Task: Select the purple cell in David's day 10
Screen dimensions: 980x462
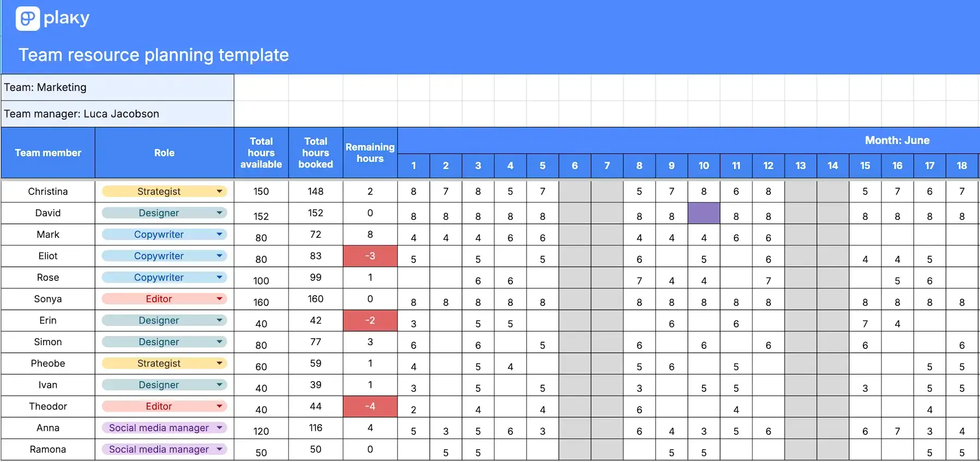Action: [x=704, y=213]
